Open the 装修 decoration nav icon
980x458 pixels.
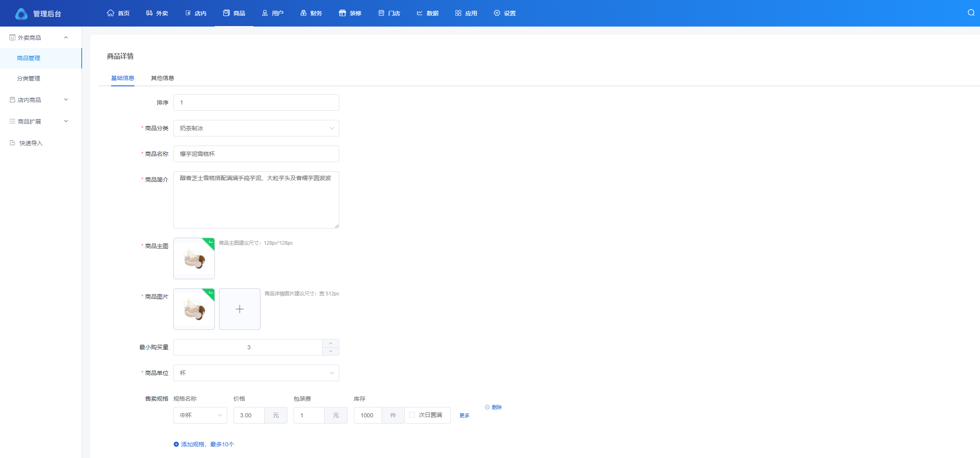(x=342, y=13)
